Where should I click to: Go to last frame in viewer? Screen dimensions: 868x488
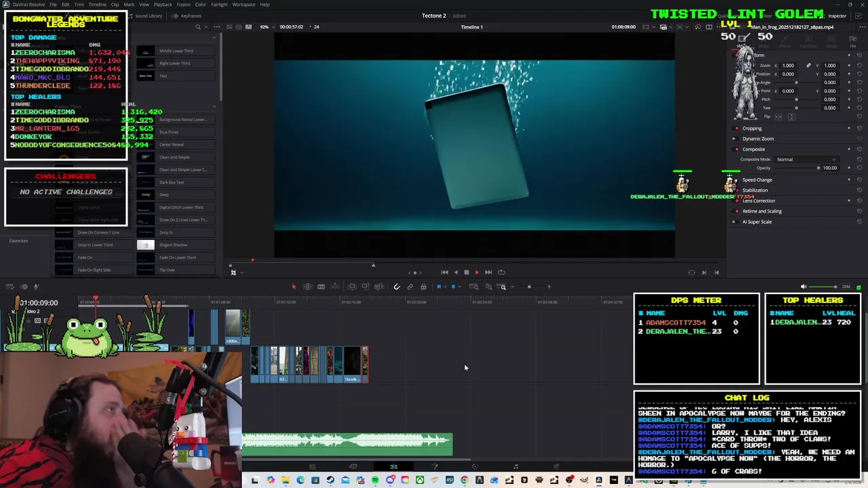488,272
